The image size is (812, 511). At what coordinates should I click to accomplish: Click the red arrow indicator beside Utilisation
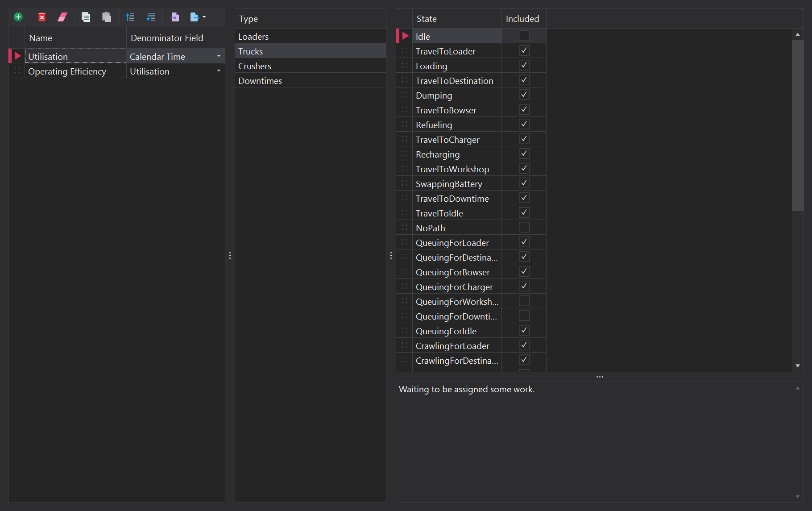click(x=17, y=56)
